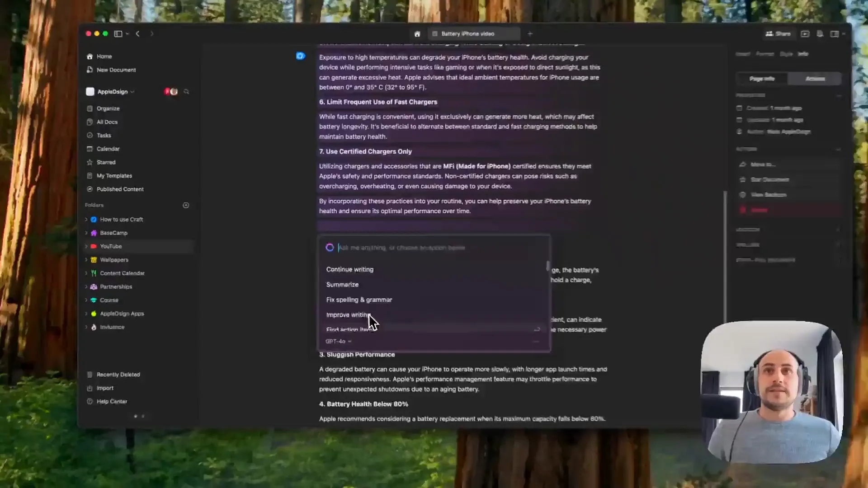The width and height of the screenshot is (868, 488).
Task: Open New Document in the sidebar
Action: [x=116, y=70]
